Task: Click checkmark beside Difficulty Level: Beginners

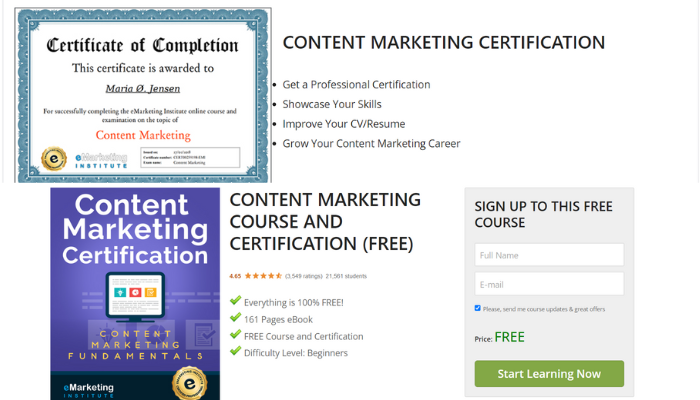Action: click(x=236, y=351)
